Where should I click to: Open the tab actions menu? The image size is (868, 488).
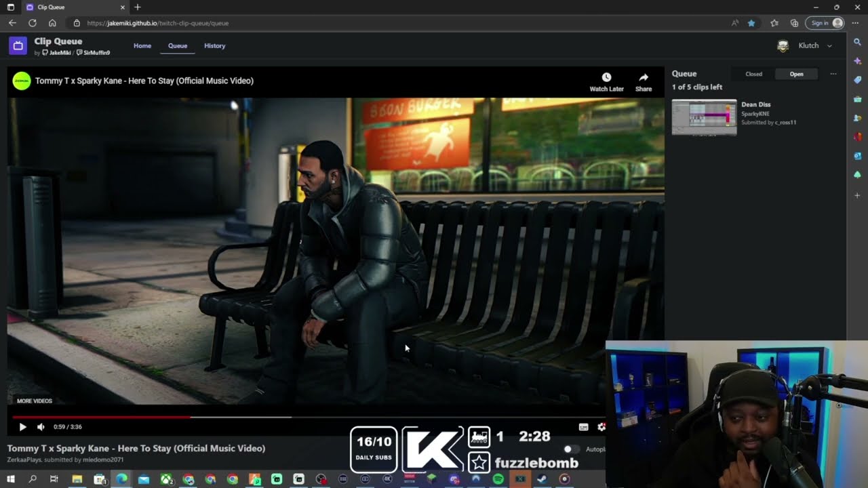11,7
